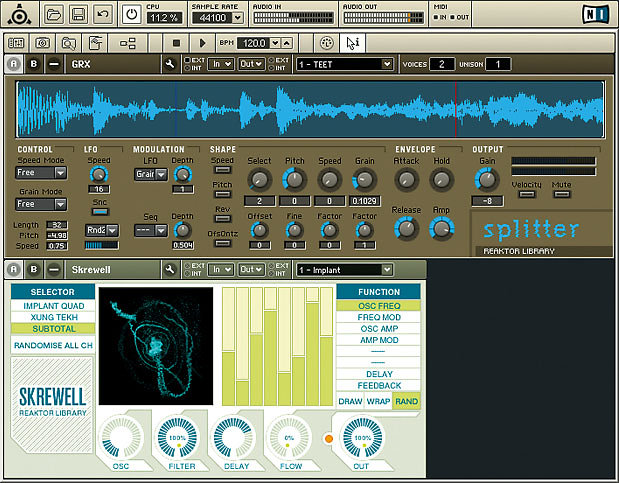Image resolution: width=619 pixels, height=483 pixels.
Task: Click the Native Instruments NI logo
Action: click(x=596, y=14)
